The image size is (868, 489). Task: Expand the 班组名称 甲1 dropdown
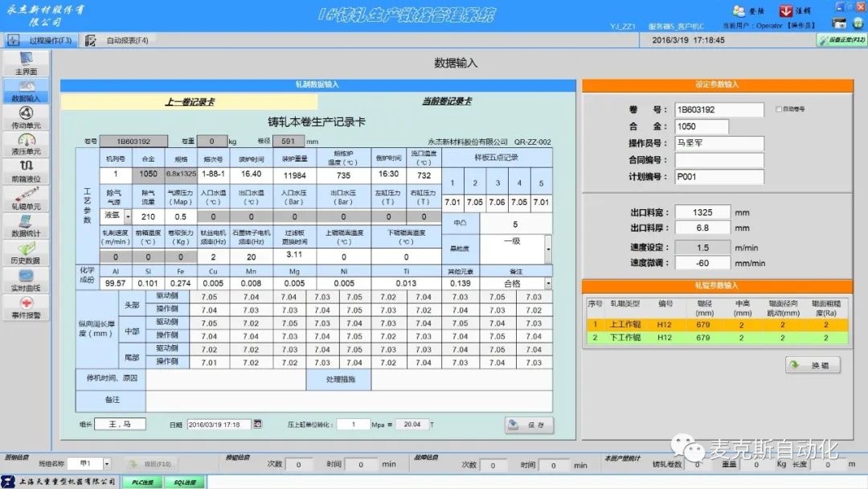coord(106,464)
